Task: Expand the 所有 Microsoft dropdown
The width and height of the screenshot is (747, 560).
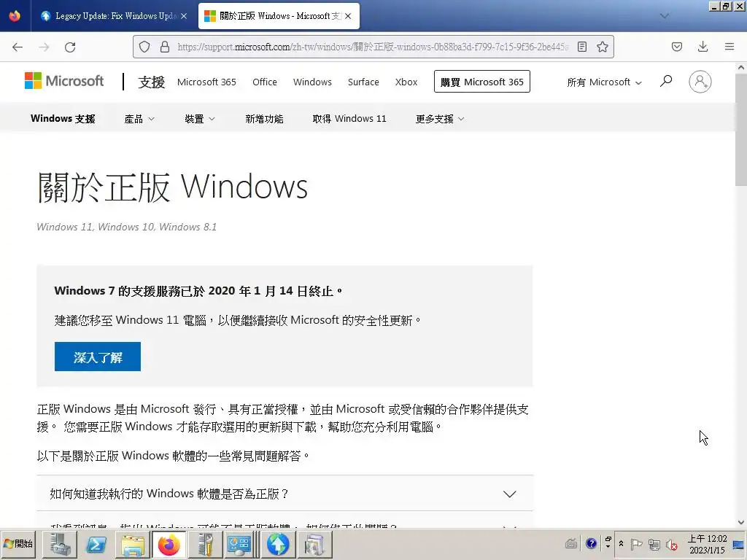Action: click(604, 82)
